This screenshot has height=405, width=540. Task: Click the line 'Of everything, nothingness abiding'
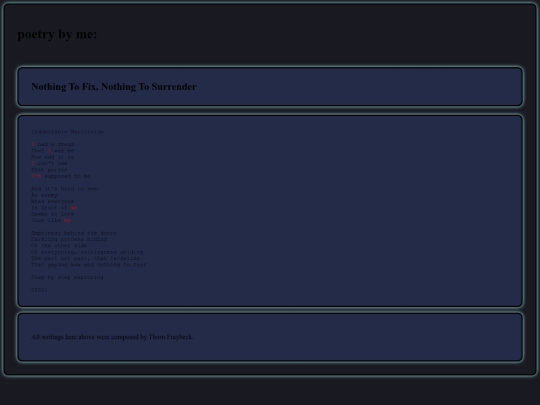(87, 252)
